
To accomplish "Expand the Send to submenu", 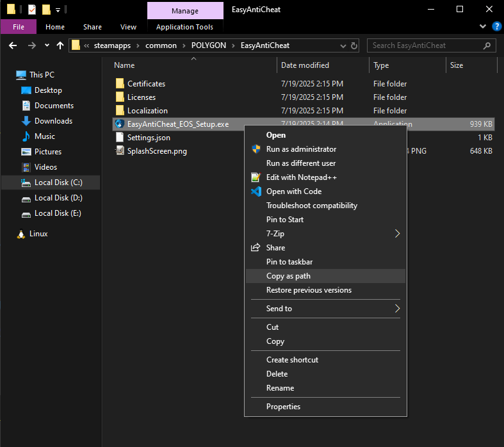I will [397, 309].
